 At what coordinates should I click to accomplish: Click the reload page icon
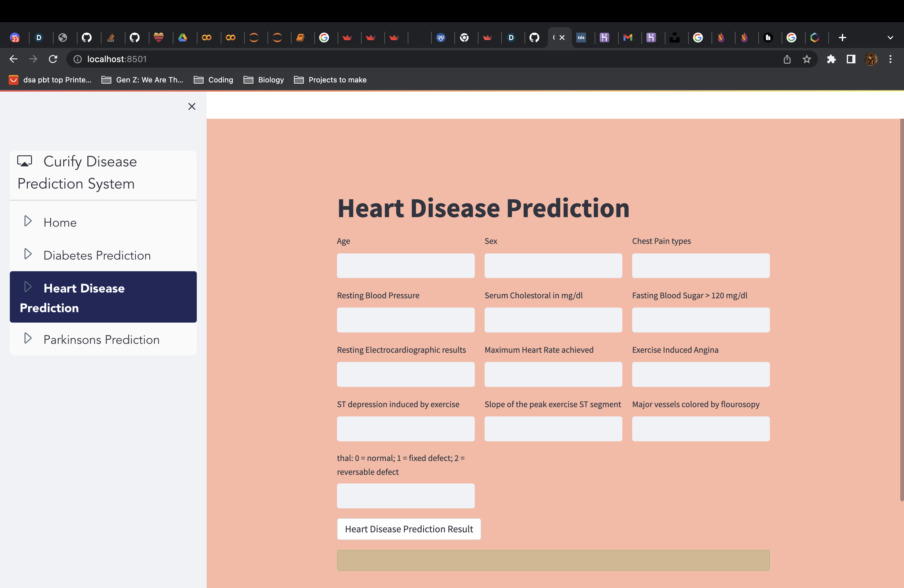(x=53, y=59)
